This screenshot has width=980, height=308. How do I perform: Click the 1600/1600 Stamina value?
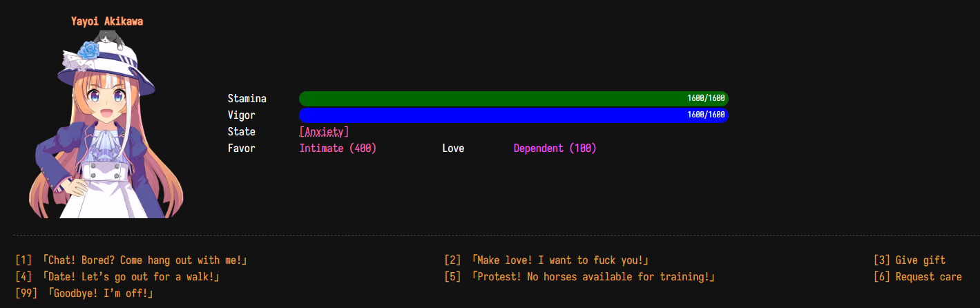pos(706,98)
